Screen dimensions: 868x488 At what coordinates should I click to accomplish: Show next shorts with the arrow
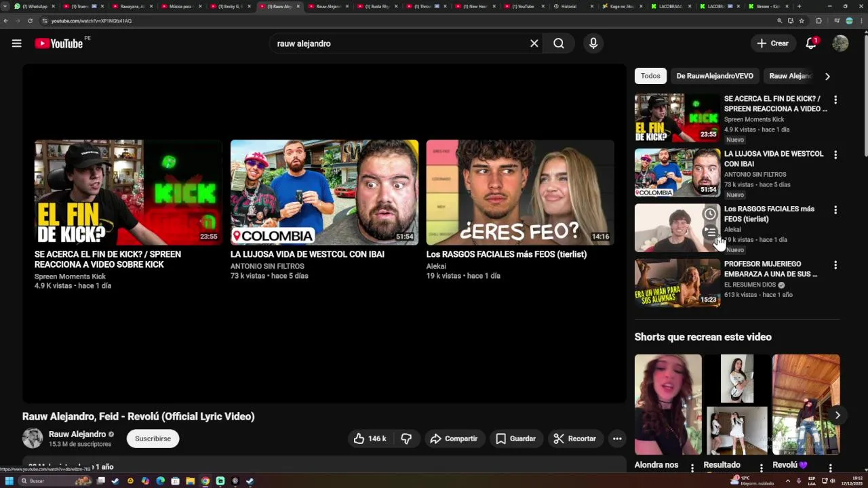(x=837, y=415)
